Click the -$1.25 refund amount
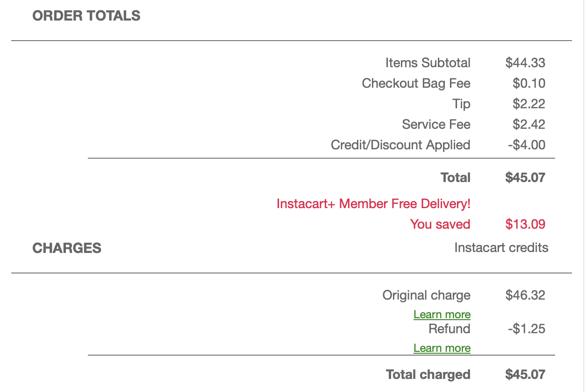Viewport: 585px width, 392px height. coord(526,329)
